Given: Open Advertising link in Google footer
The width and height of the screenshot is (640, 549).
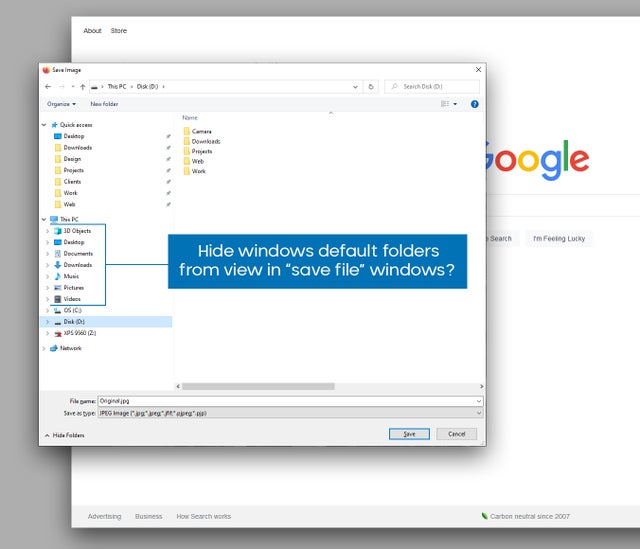Looking at the screenshot, I should [x=104, y=516].
